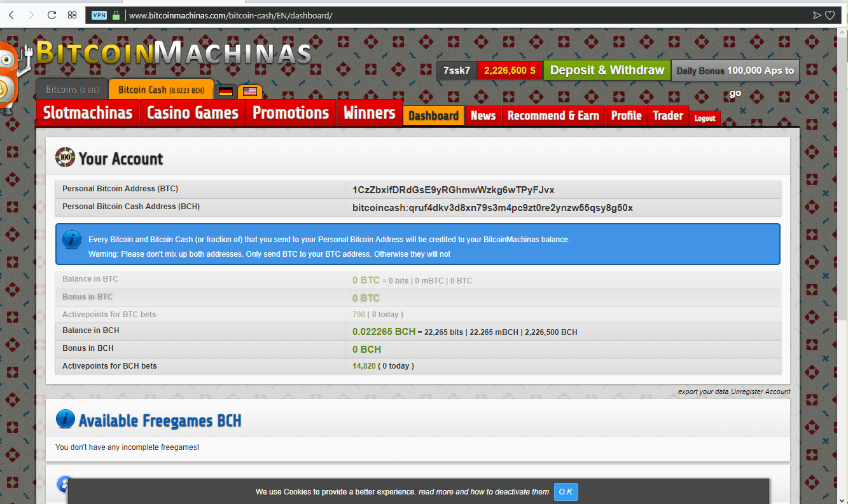Toggle the VPN badge in address bar
848x504 pixels.
(99, 15)
